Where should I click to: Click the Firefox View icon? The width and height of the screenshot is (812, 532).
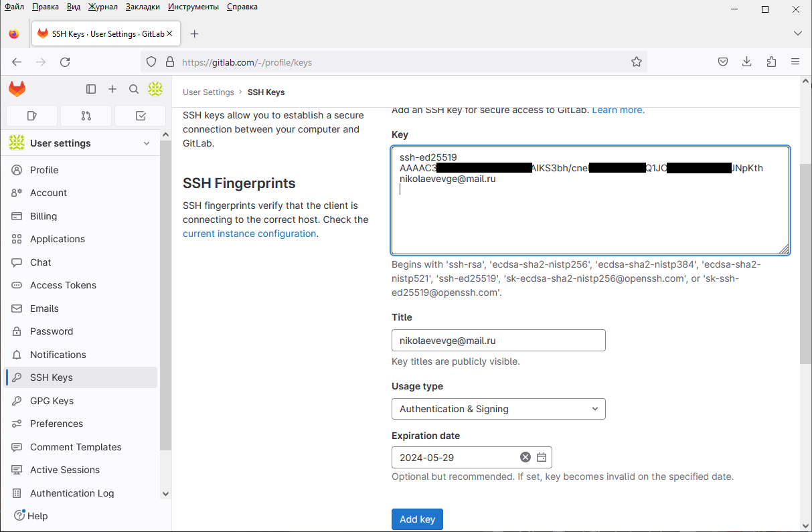14,33
